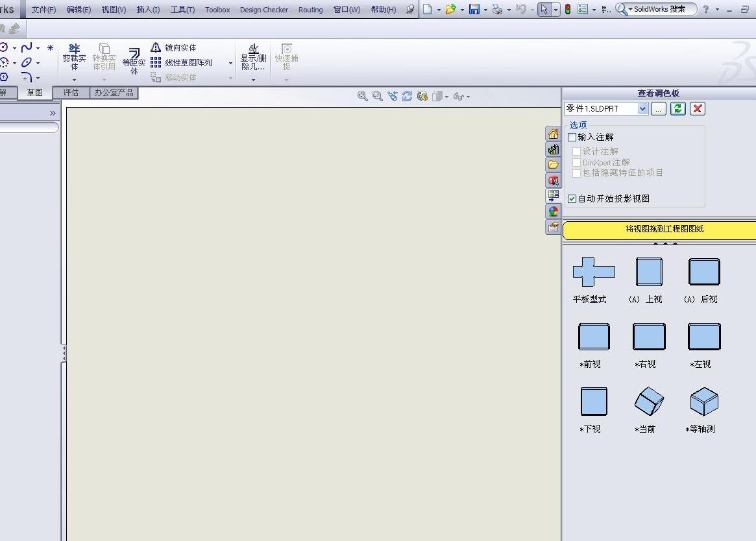Expand Display/Delete Relations dropdown arrow
Image resolution: width=756 pixels, height=541 pixels.
point(254,80)
